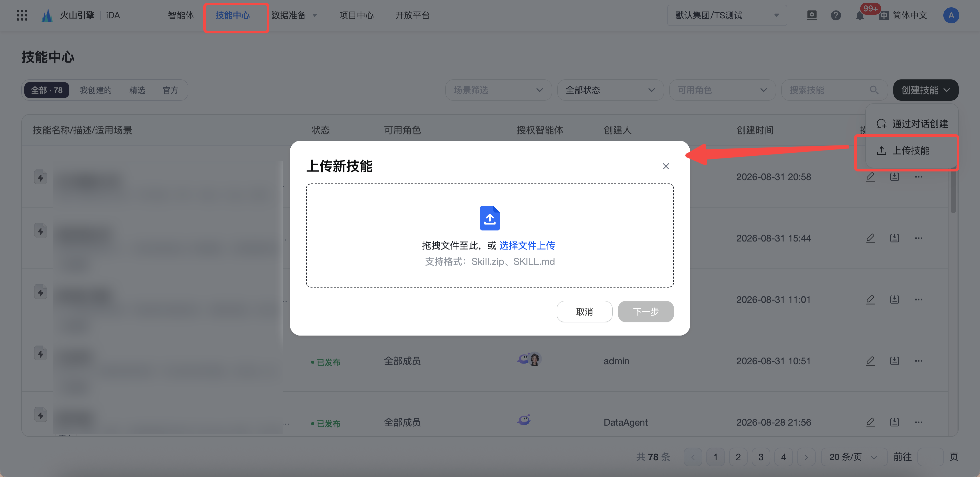Close the 上传新技能 dialog
The image size is (980, 477).
(x=665, y=166)
